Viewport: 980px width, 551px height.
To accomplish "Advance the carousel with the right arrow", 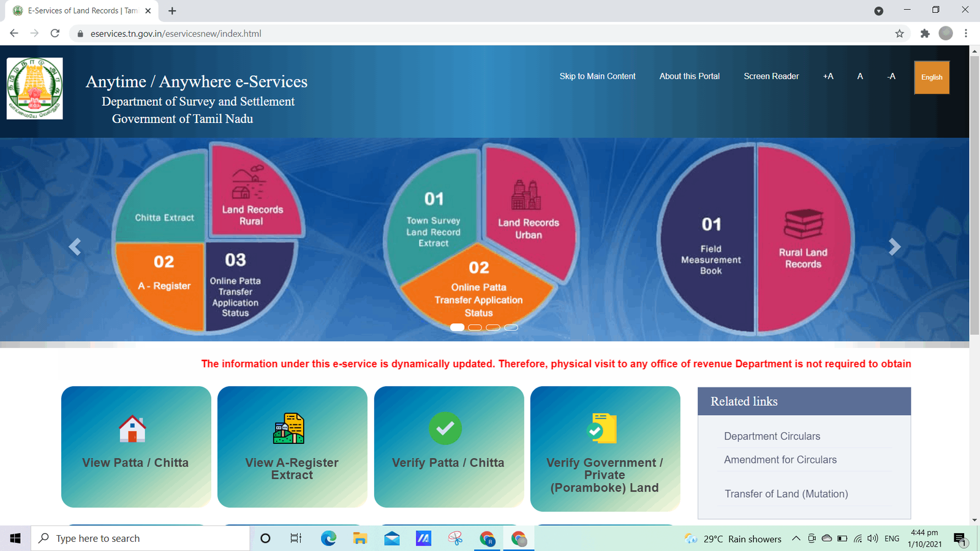I will coord(894,246).
